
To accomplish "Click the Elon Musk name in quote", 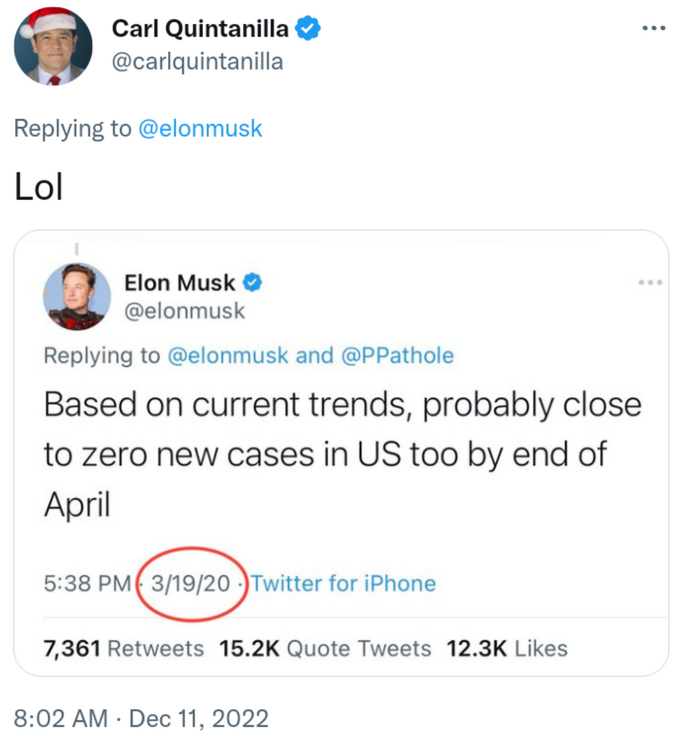I will [179, 283].
